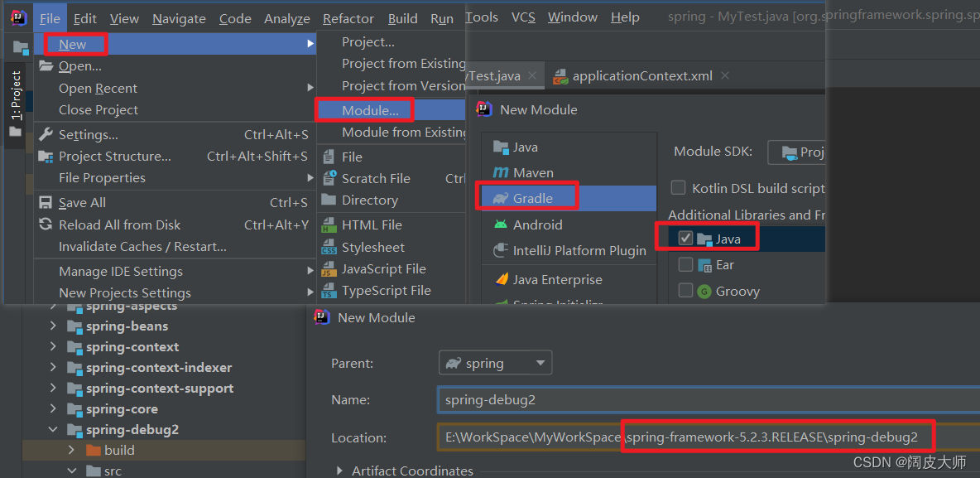
Task: Check the Ear library checkbox
Action: (685, 264)
